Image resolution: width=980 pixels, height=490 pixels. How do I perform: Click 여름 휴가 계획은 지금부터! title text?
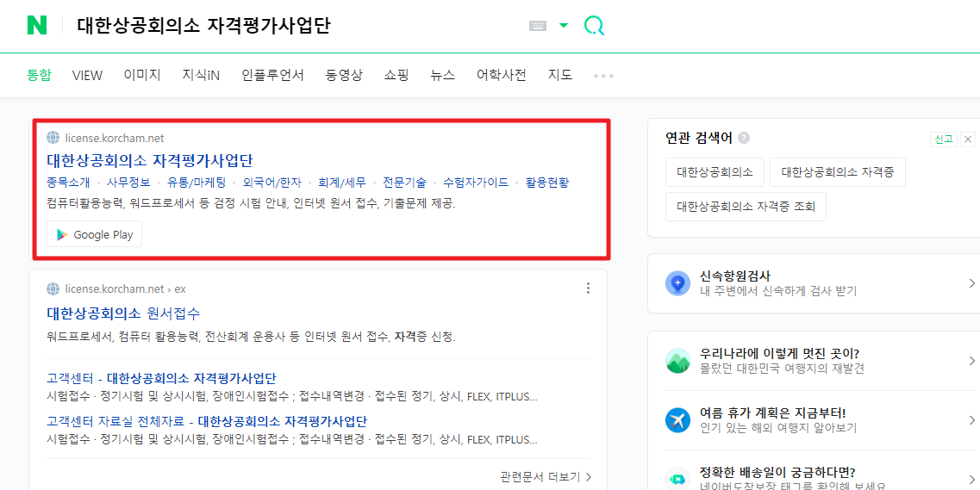pos(772,413)
